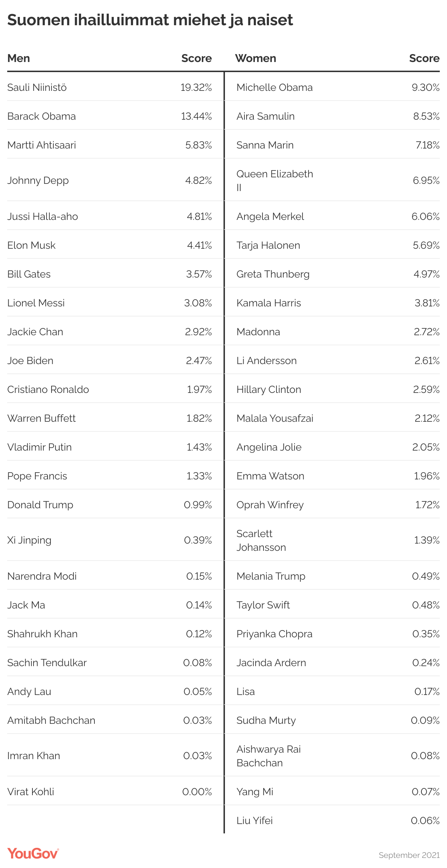Viewport: 447px width, 868px height.
Task: Click the Score header above 9.30%
Action: pyautogui.click(x=424, y=58)
